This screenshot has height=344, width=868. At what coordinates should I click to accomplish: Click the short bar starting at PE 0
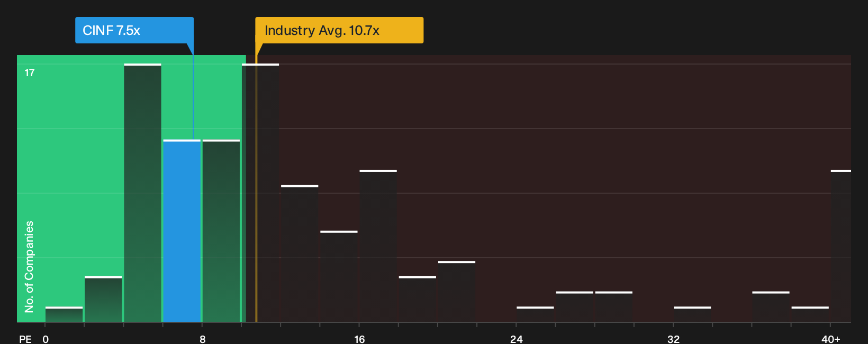(x=64, y=314)
